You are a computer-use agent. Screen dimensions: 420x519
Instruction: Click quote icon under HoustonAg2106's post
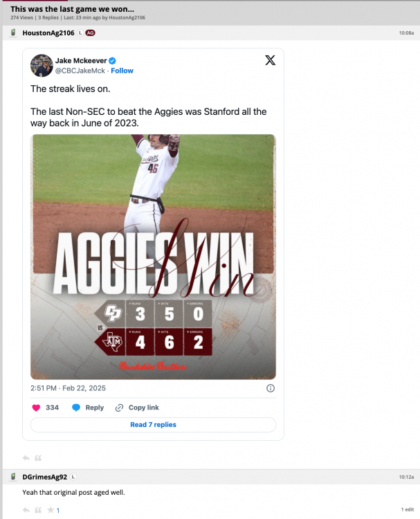(x=38, y=457)
